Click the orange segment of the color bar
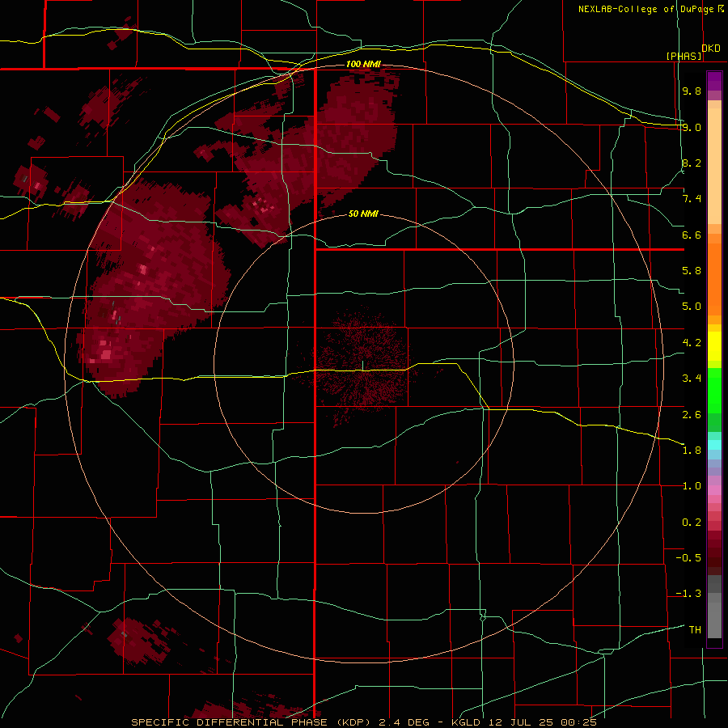728x728 pixels. tap(714, 278)
